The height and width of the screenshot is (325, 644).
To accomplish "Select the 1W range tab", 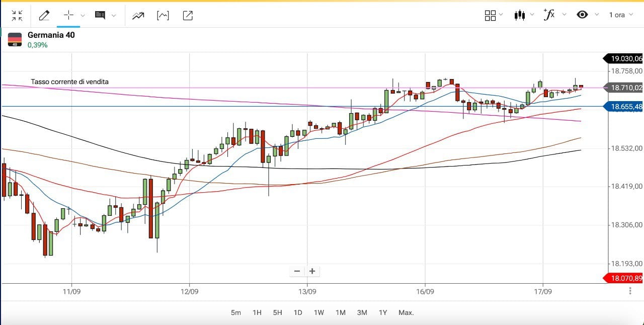I will point(318,312).
